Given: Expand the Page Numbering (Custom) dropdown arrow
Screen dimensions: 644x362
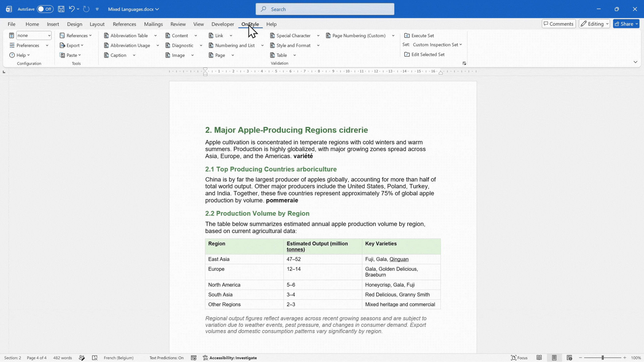Looking at the screenshot, I should (393, 36).
